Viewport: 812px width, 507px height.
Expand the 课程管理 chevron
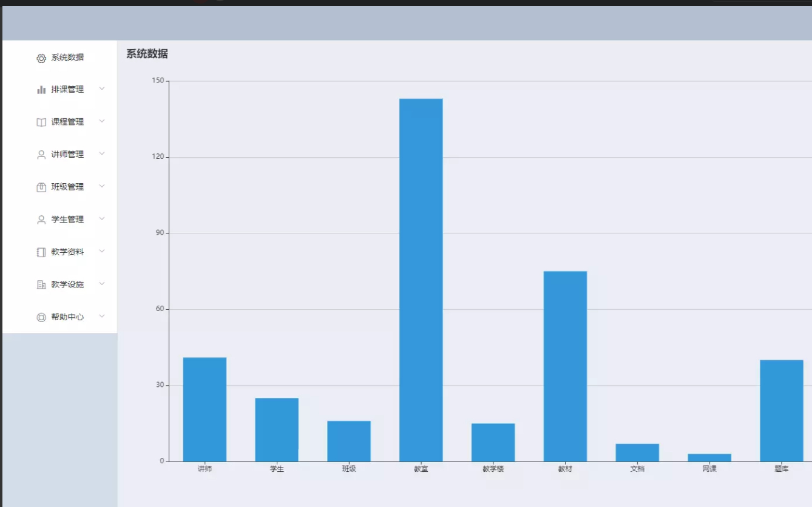[x=102, y=121]
